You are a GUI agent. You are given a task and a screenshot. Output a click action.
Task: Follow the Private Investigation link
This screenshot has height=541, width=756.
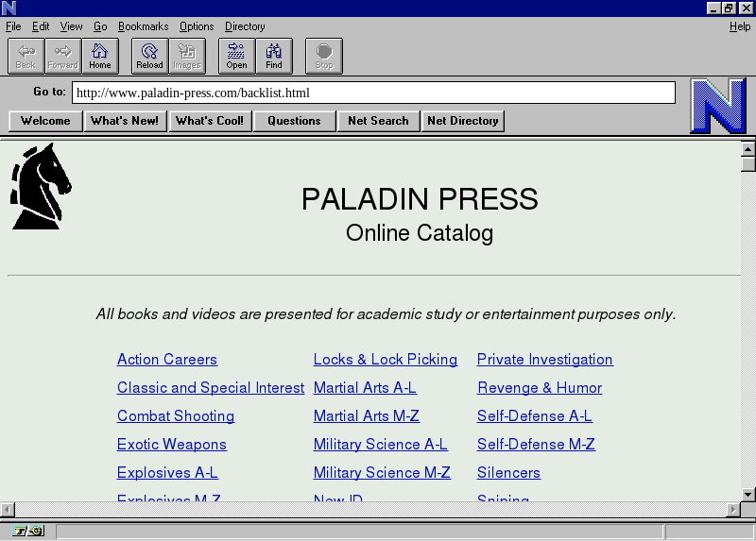click(x=544, y=360)
